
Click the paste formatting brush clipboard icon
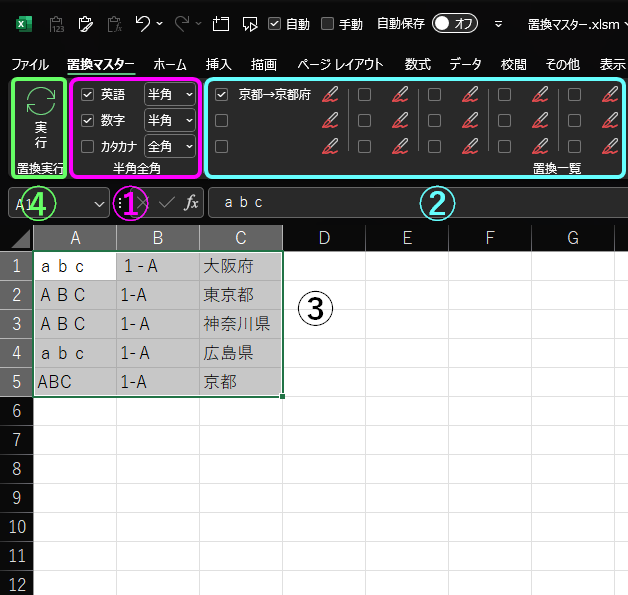[85, 24]
